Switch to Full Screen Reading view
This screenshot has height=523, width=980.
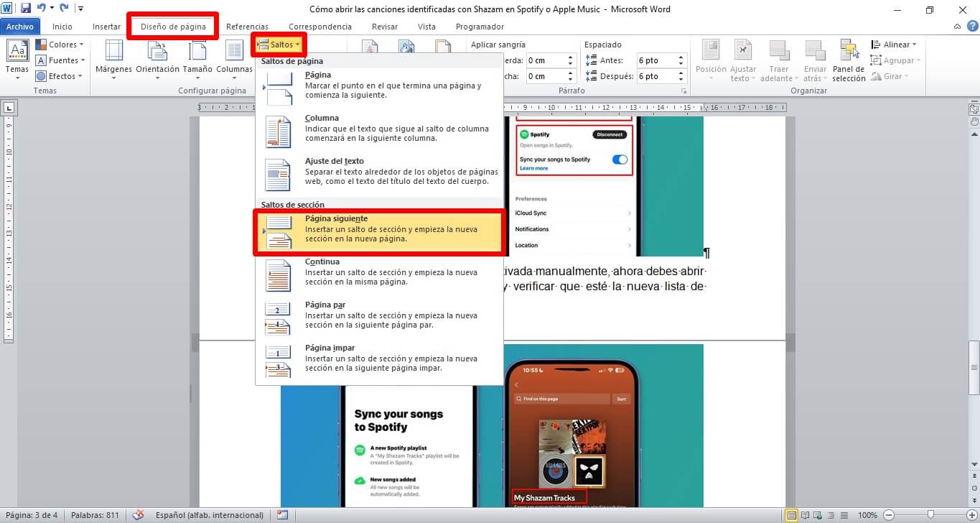pyautogui.click(x=805, y=515)
